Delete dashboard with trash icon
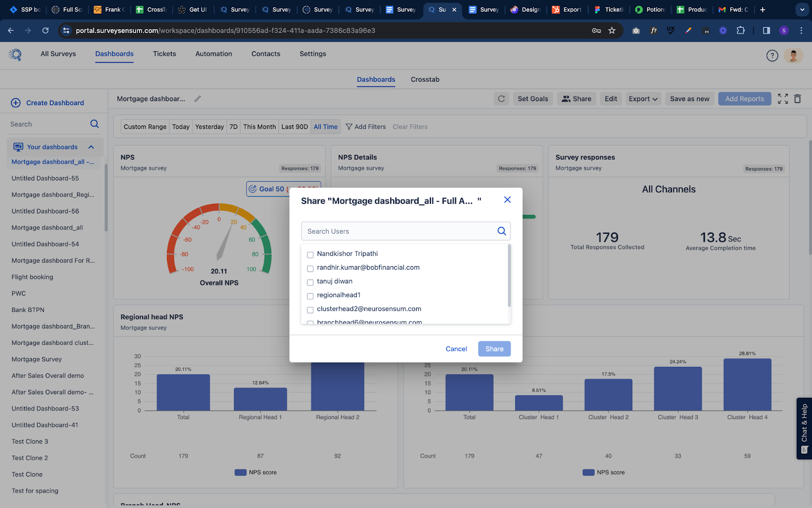This screenshot has height=508, width=812. tap(797, 99)
